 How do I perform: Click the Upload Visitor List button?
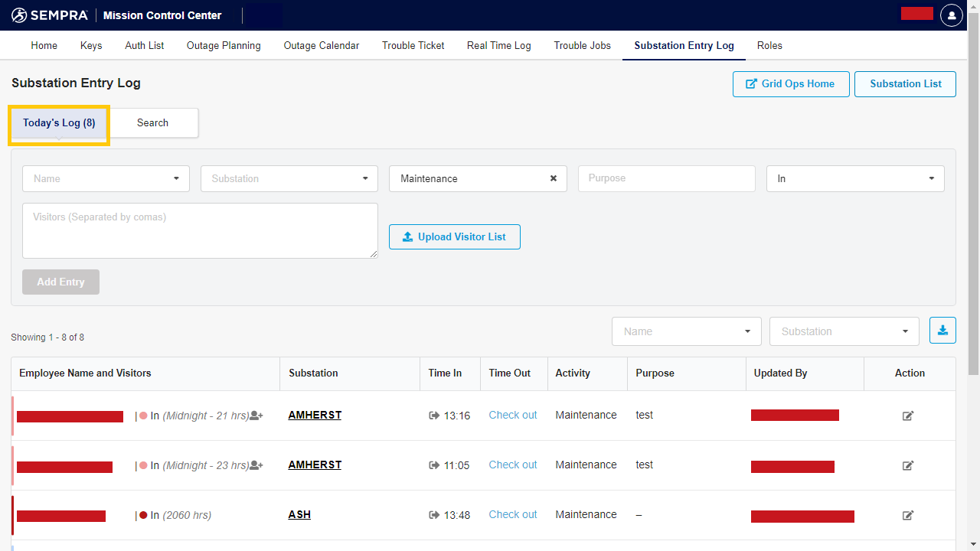click(x=454, y=236)
